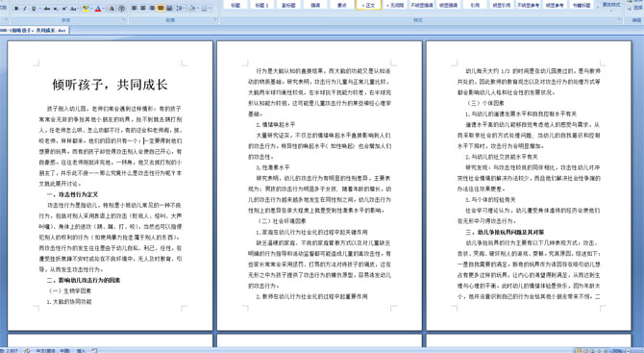Apply the 引用 style
Viewport: 644px width, 353px height.
(x=475, y=5)
